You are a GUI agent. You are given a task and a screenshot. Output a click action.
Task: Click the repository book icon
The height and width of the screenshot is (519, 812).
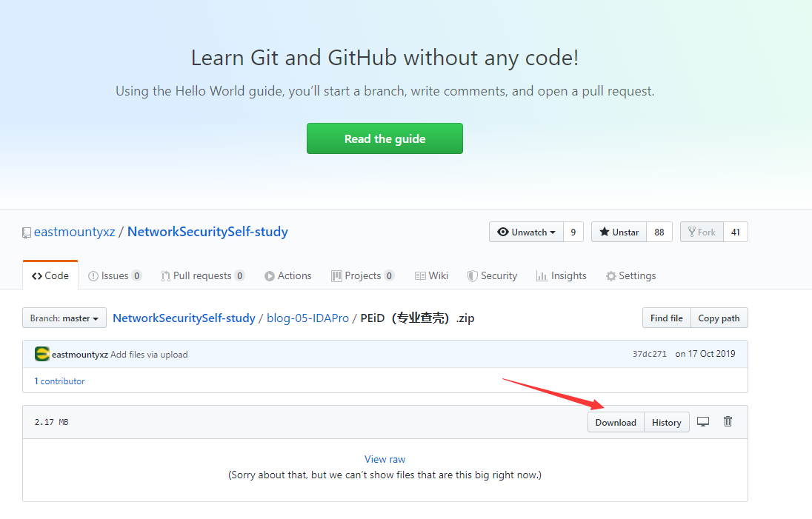27,233
